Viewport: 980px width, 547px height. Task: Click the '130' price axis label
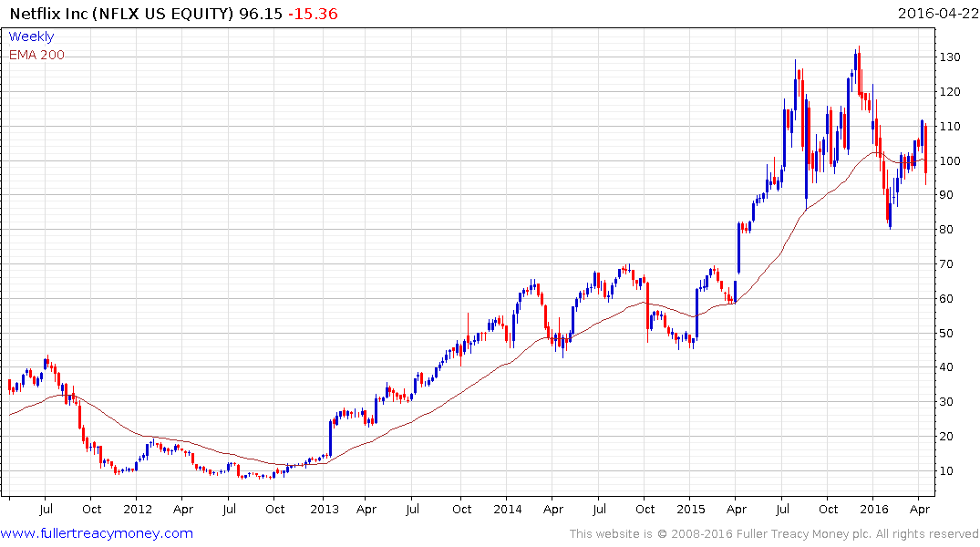pyautogui.click(x=949, y=57)
